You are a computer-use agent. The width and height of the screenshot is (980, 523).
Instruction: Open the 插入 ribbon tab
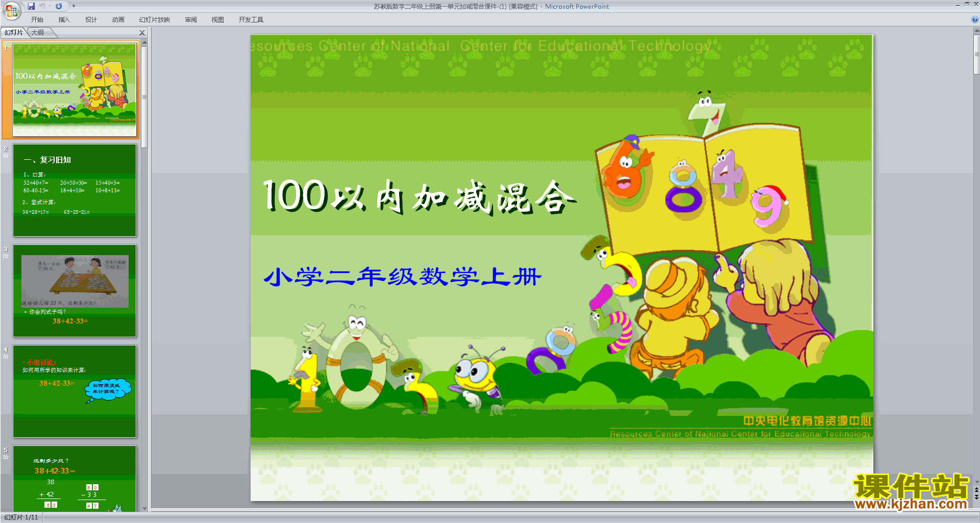[x=64, y=20]
